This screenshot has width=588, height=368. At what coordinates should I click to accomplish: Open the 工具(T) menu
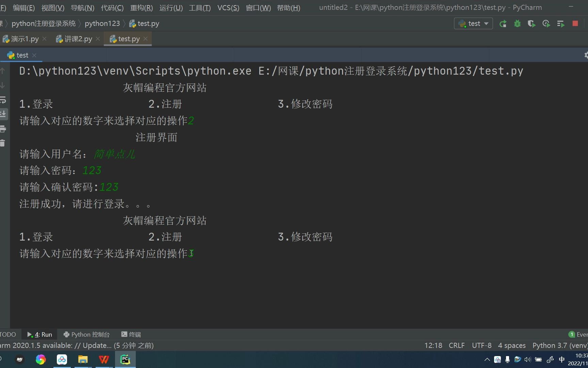click(200, 7)
